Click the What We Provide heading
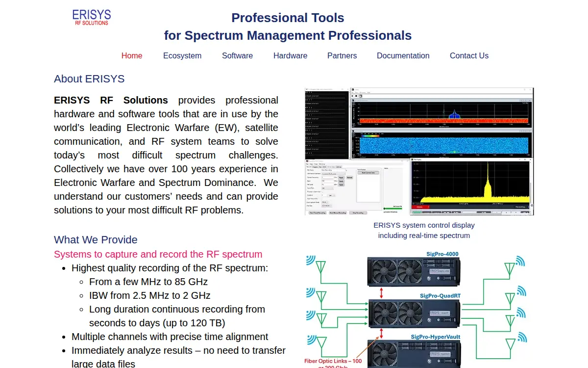The width and height of the screenshot is (588, 368). (96, 240)
